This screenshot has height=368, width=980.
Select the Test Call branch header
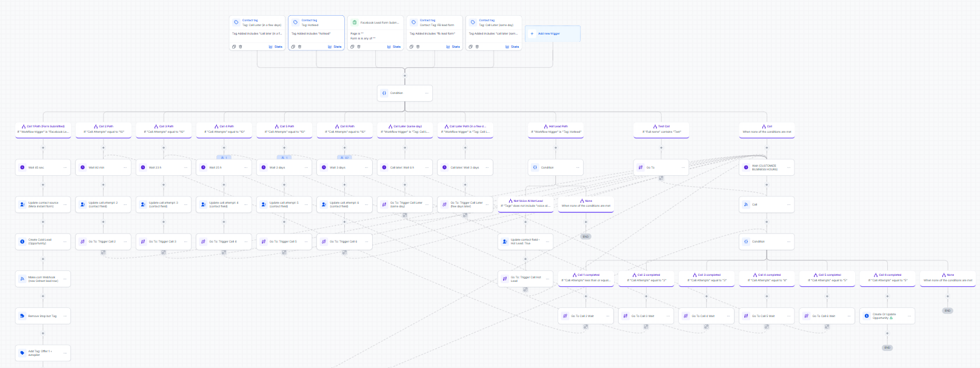click(661, 130)
